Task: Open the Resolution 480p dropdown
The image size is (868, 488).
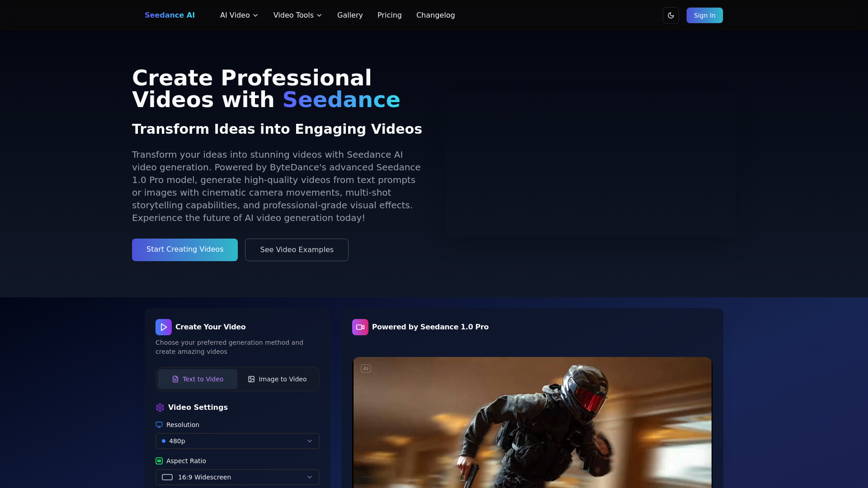Action: click(x=237, y=441)
